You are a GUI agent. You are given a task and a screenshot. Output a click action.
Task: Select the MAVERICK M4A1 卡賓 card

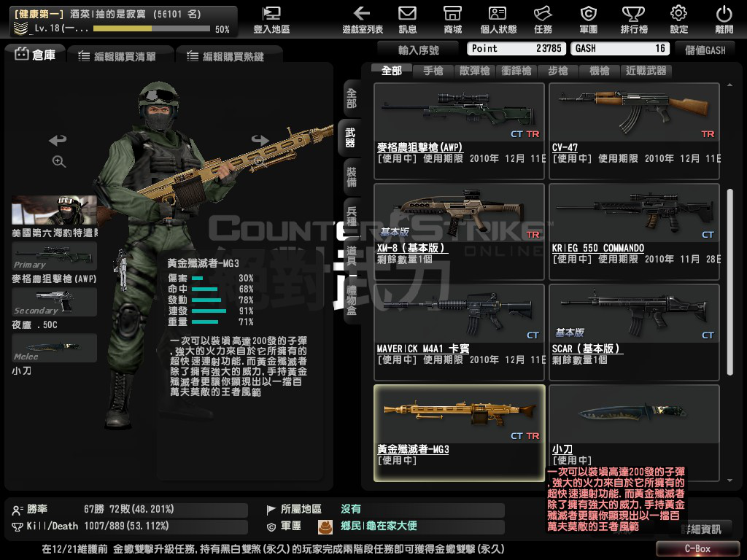[x=460, y=332]
